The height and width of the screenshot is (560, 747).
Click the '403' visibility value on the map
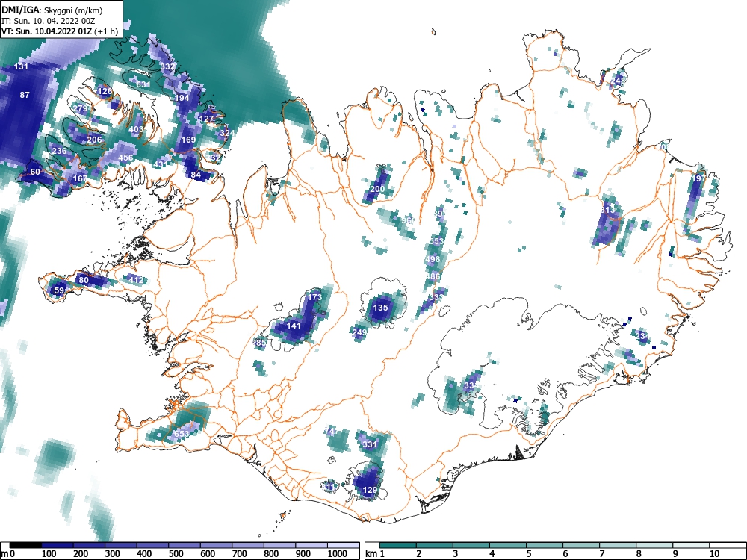136,129
